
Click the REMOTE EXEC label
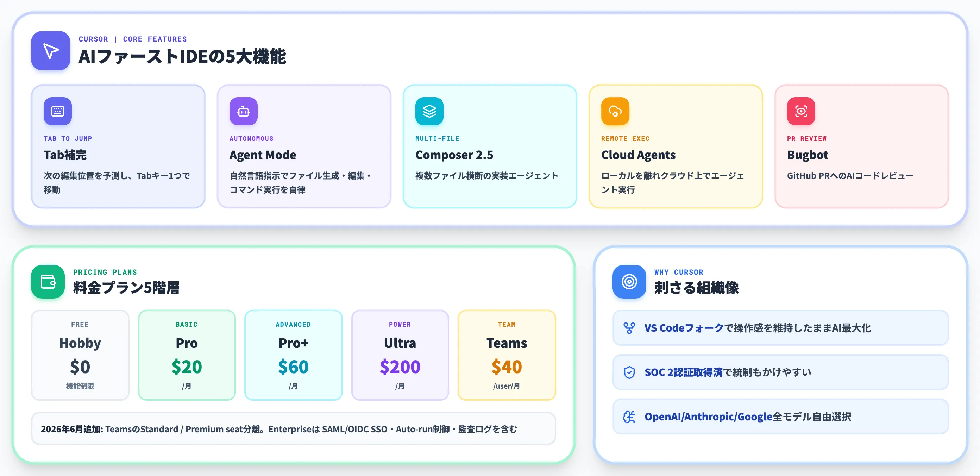tap(625, 138)
